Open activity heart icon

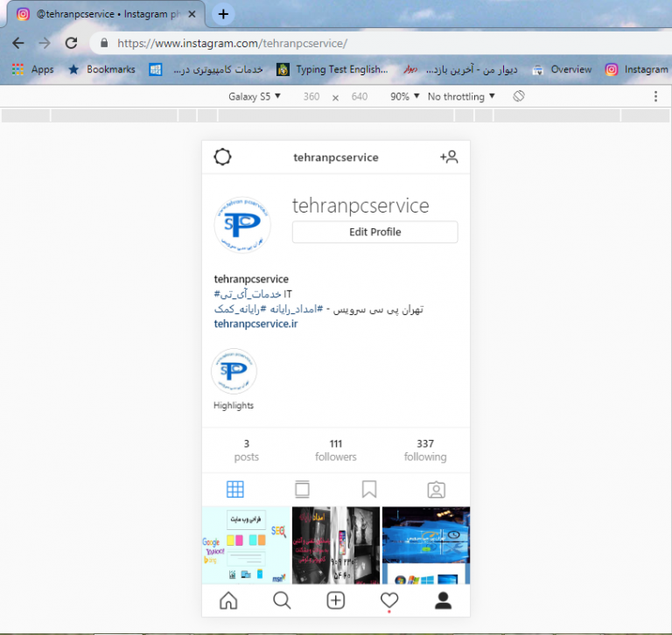click(x=389, y=600)
